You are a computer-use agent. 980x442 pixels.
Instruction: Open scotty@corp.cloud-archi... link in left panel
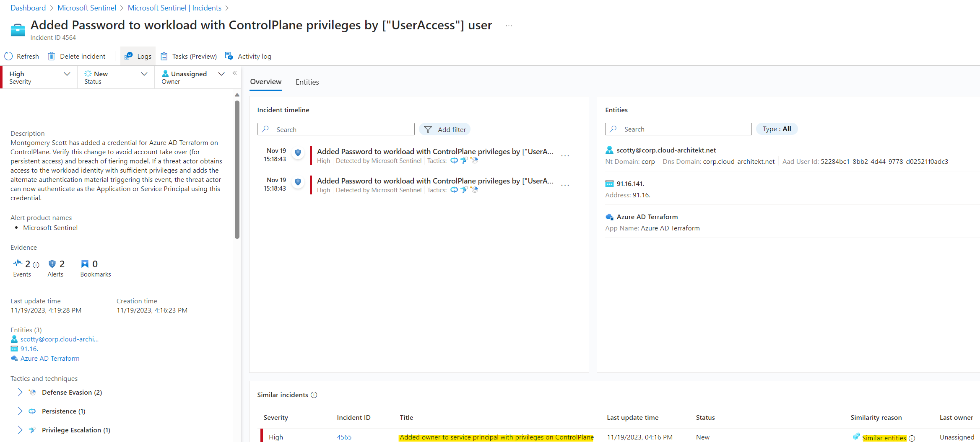point(60,339)
